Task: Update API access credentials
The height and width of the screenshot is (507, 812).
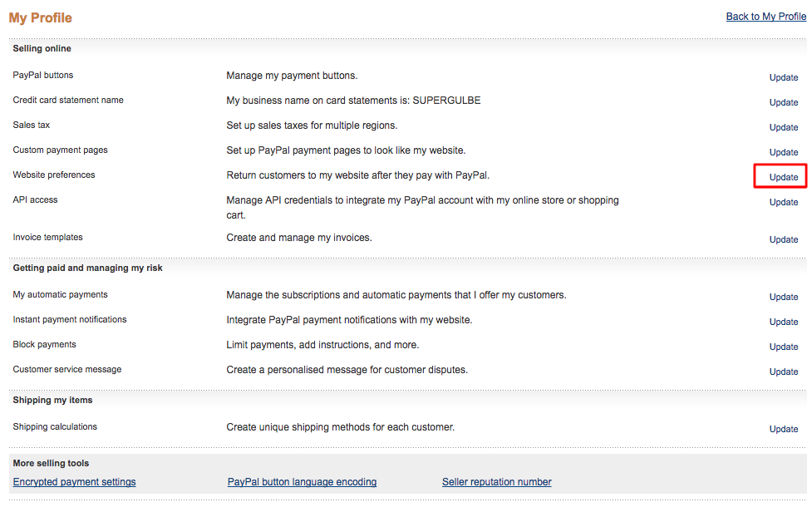Action: [784, 202]
